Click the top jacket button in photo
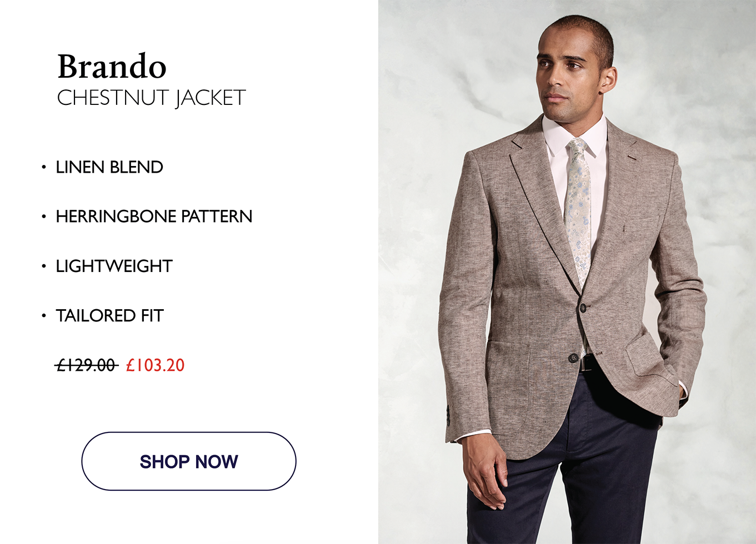This screenshot has height=544, width=756. pyautogui.click(x=583, y=308)
